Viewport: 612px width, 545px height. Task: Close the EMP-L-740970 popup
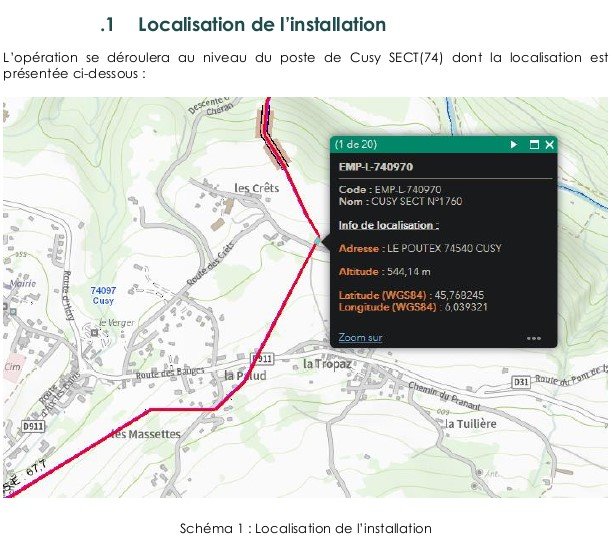[550, 145]
